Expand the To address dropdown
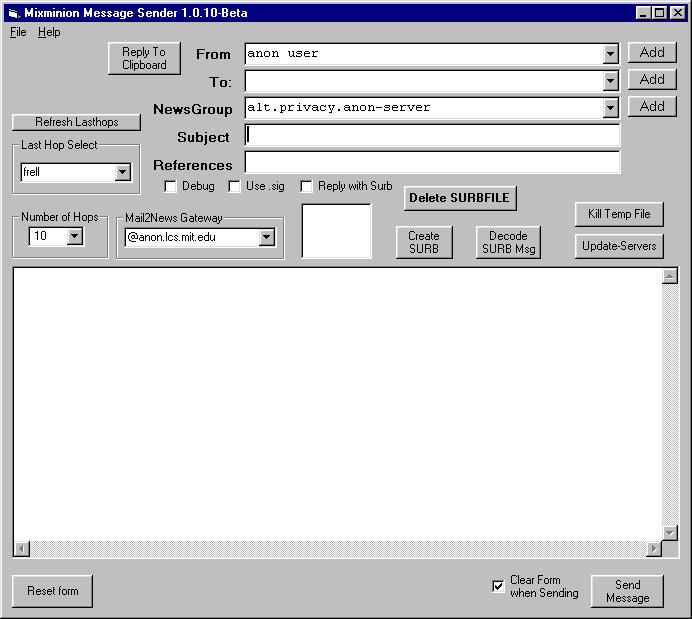This screenshot has width=692, height=619. coord(610,81)
